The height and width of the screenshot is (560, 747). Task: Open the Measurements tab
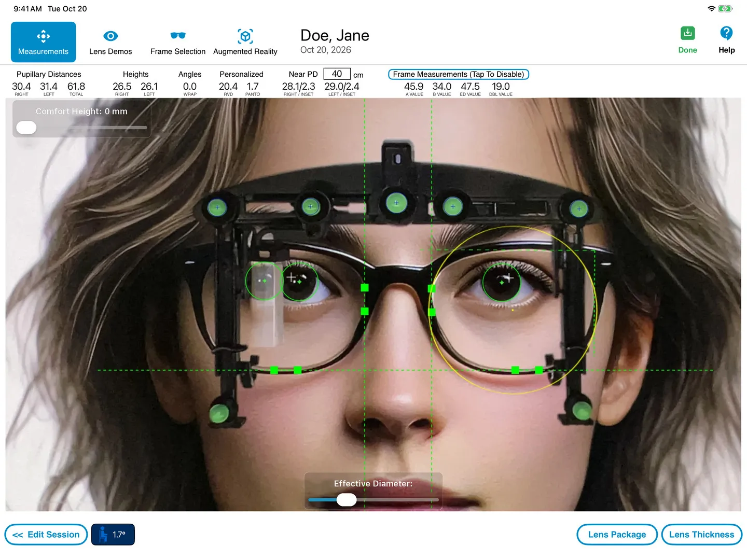tap(44, 42)
